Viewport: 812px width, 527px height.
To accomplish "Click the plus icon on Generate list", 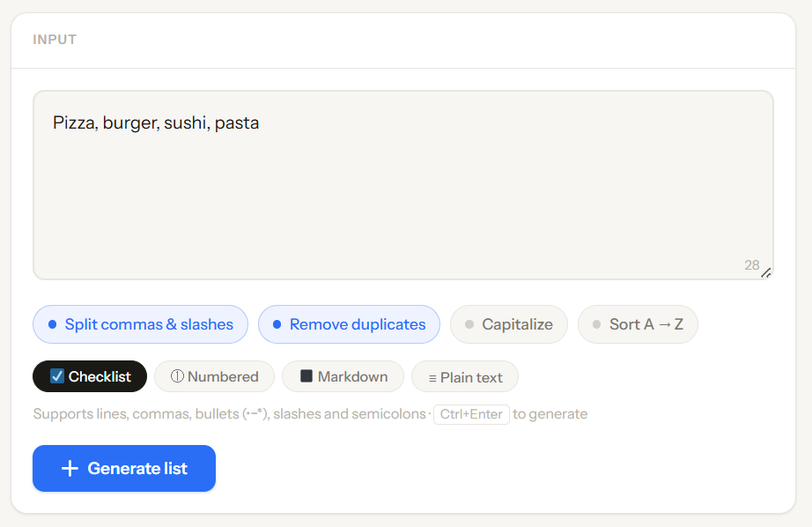I will pyautogui.click(x=70, y=468).
